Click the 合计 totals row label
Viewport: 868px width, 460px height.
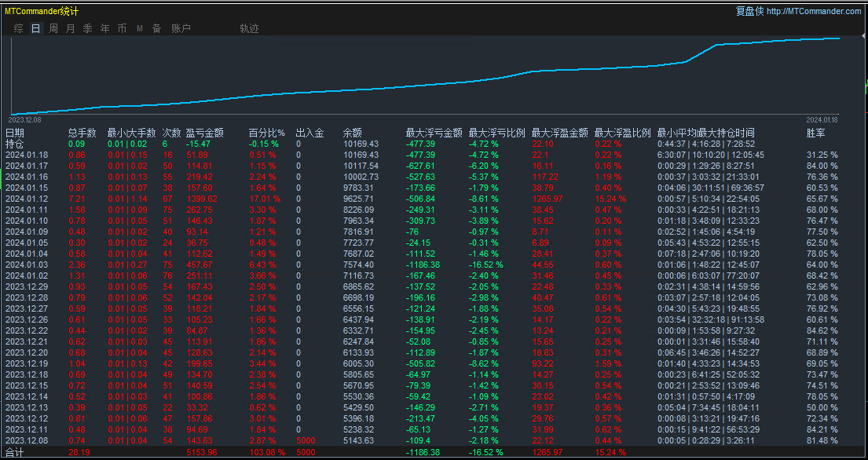pos(15,452)
